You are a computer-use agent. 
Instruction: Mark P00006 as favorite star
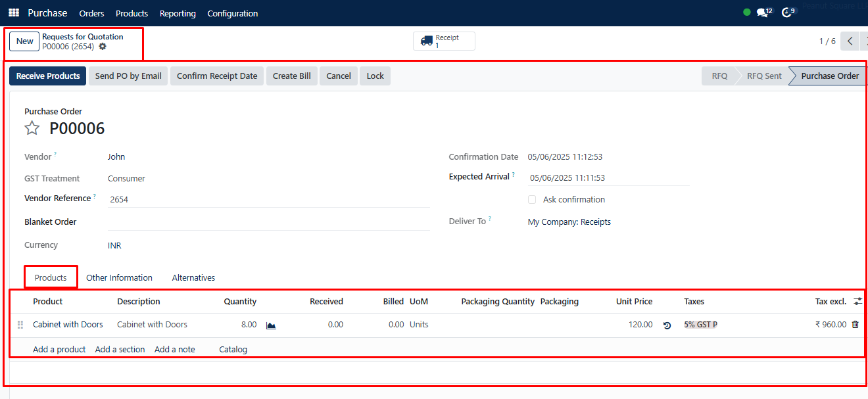pyautogui.click(x=32, y=128)
